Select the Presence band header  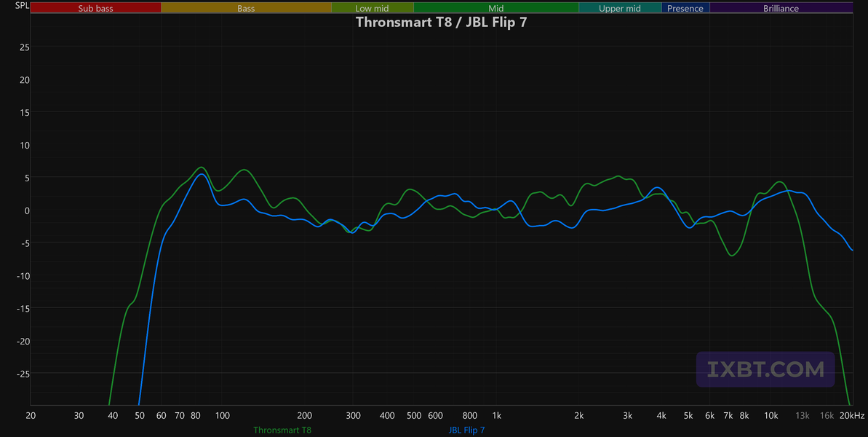point(685,8)
